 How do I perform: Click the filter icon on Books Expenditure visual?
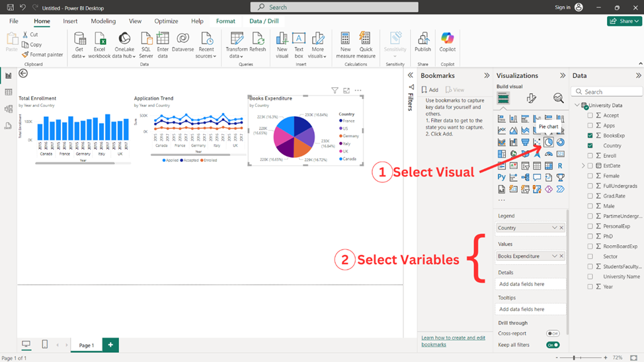coord(335,90)
